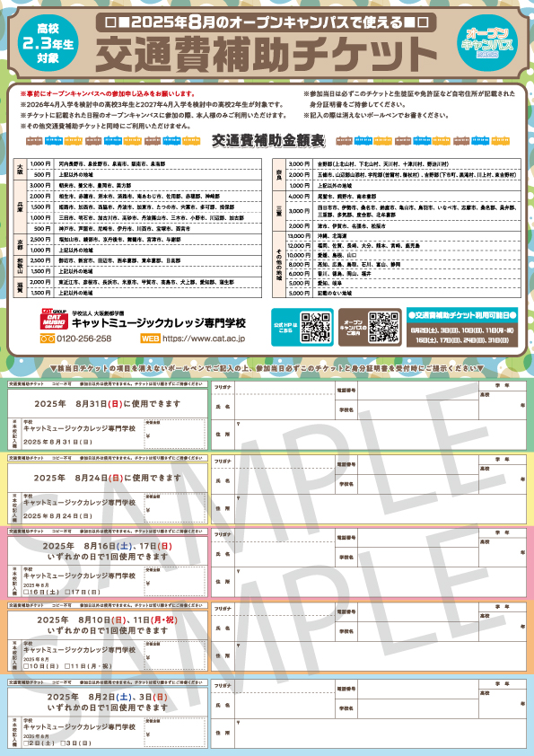534x756 pixels.
Task: Click the red 事前にオープンキャンパスへの参加申し込み notice
Action: click(108, 93)
